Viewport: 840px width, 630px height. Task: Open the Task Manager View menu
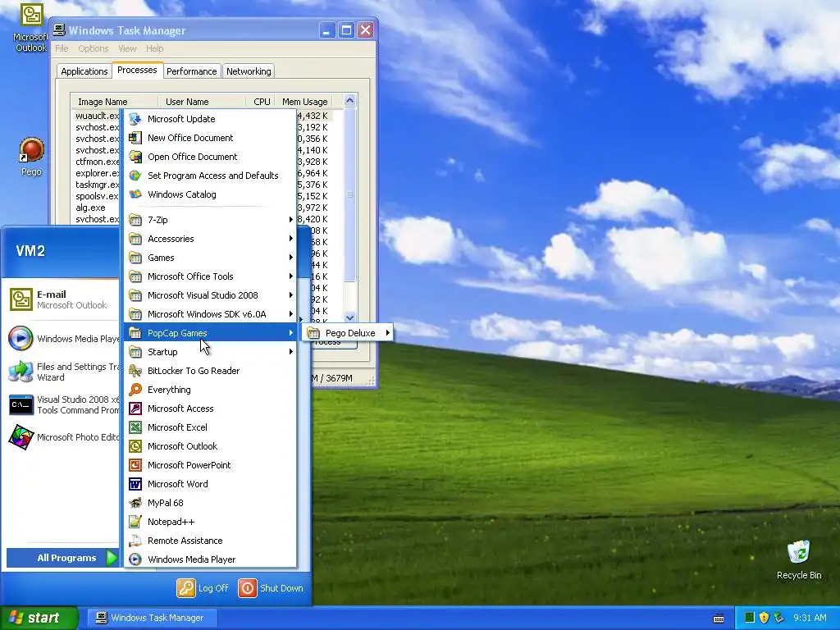tap(127, 48)
